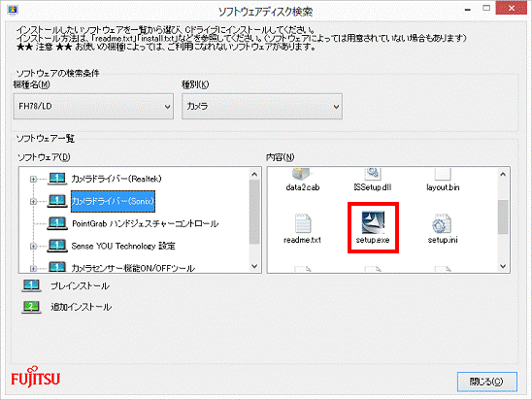
Task: Expand the カメラセンサー機能ON/OFFツール node
Action: (33, 268)
